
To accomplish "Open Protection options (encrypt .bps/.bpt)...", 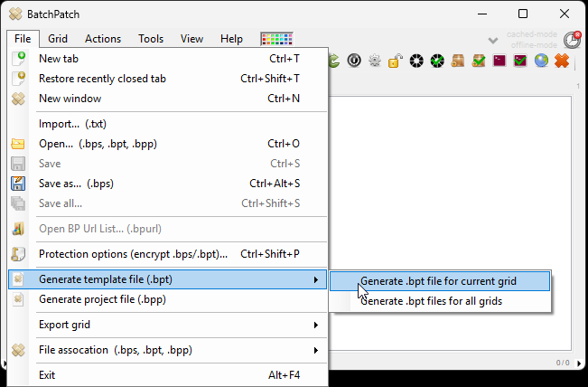I will tap(168, 254).
